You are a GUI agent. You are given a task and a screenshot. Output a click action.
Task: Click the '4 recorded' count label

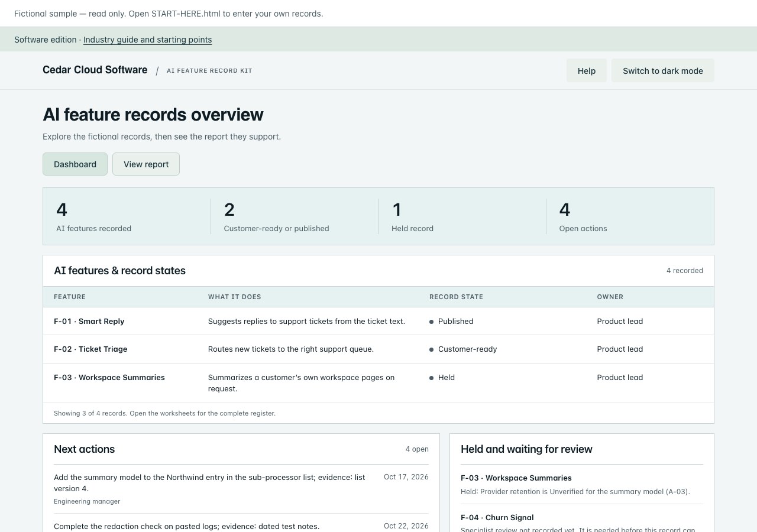click(x=685, y=271)
